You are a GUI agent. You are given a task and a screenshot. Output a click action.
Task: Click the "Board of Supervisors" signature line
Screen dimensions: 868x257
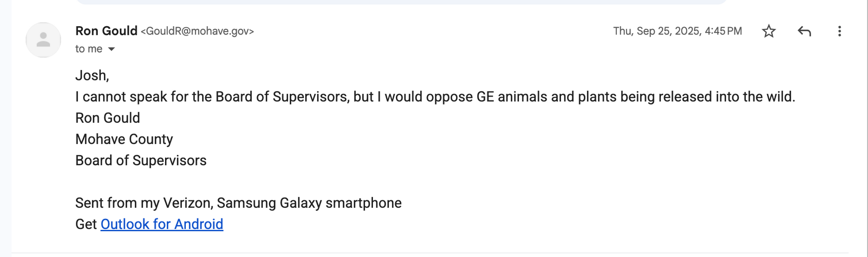[x=141, y=161]
